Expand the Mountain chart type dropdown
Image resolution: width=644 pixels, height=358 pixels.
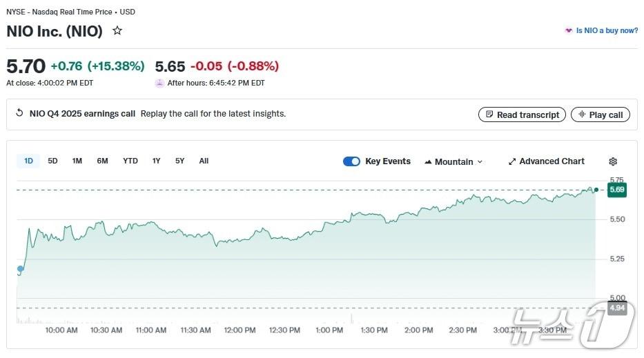coord(480,162)
